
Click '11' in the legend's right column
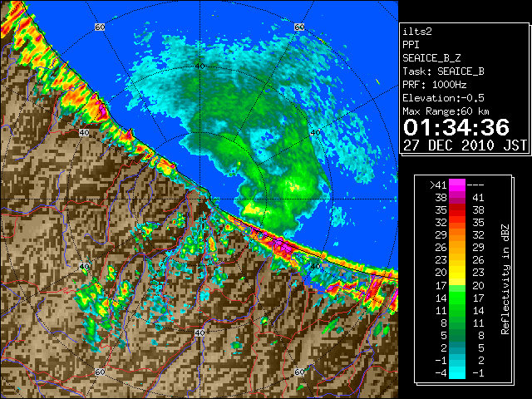(x=478, y=323)
